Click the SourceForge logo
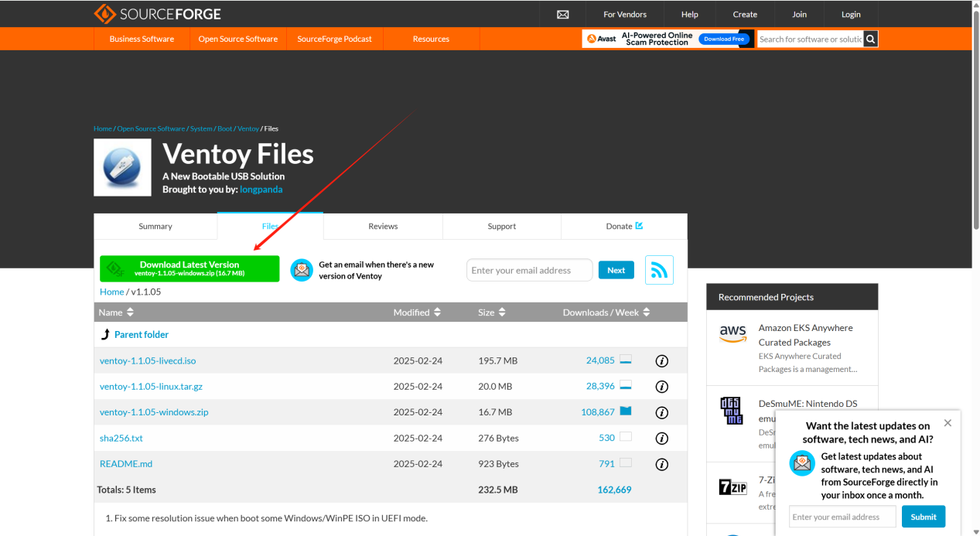This screenshot has height=536, width=980. [x=157, y=14]
